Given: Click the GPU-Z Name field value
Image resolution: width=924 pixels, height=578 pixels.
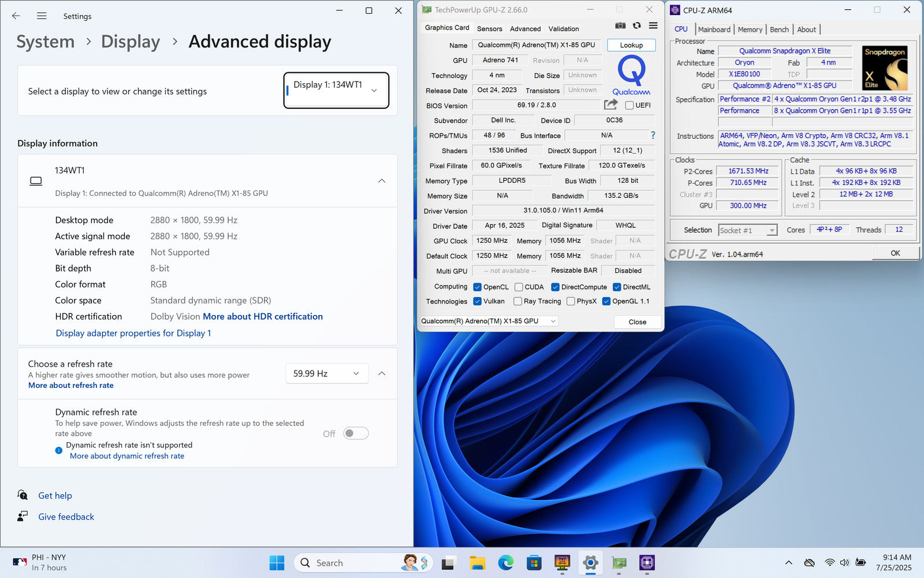Looking at the screenshot, I should coord(536,45).
